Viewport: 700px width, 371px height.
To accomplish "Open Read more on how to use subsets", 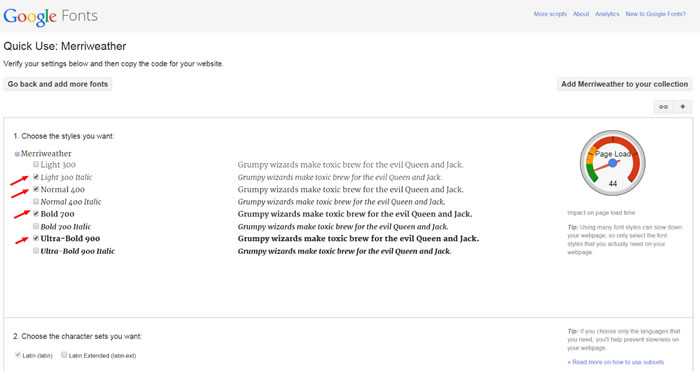I will 616,362.
